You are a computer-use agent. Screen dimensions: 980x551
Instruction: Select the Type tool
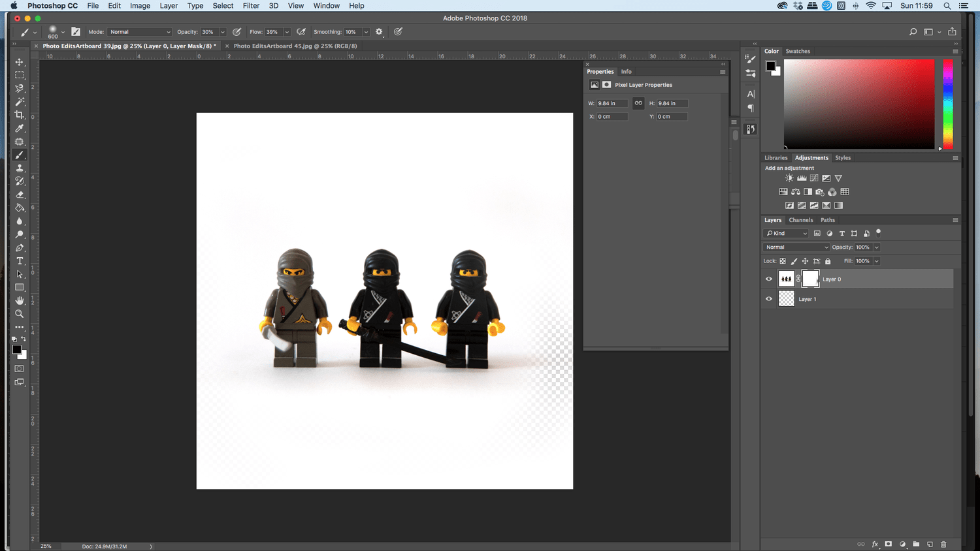point(20,261)
